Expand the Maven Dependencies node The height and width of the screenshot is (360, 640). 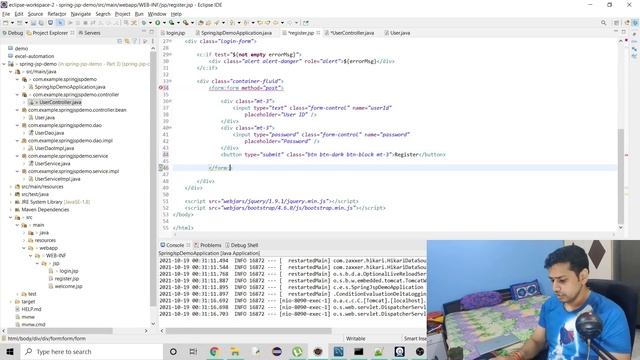tap(11, 210)
